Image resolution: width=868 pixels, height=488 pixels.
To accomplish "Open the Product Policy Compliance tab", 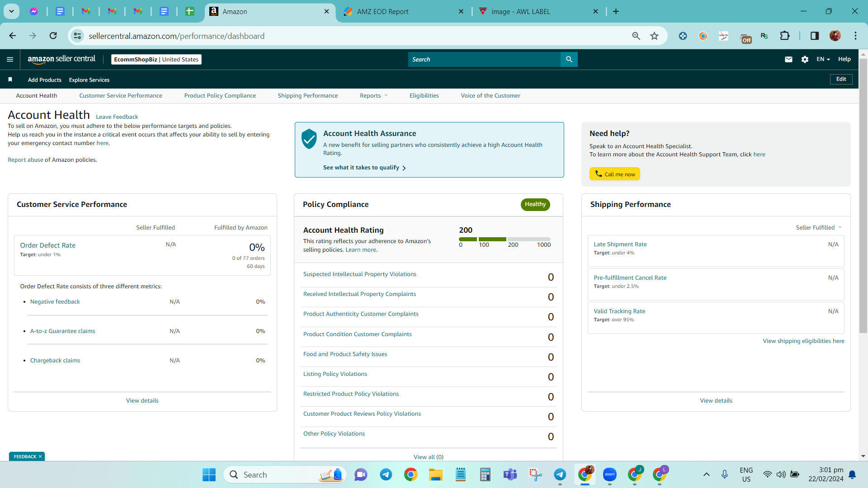I will pos(220,95).
